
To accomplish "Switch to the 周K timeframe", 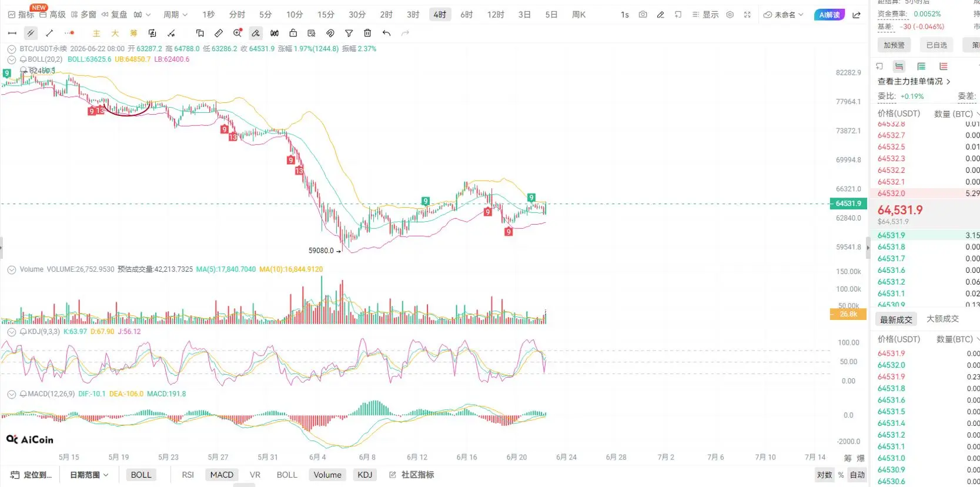I will pyautogui.click(x=579, y=15).
